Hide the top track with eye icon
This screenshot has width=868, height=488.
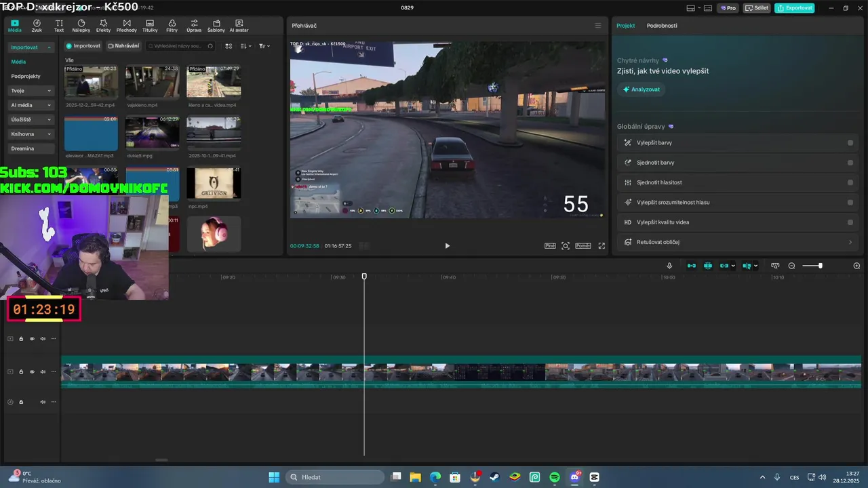[32, 339]
